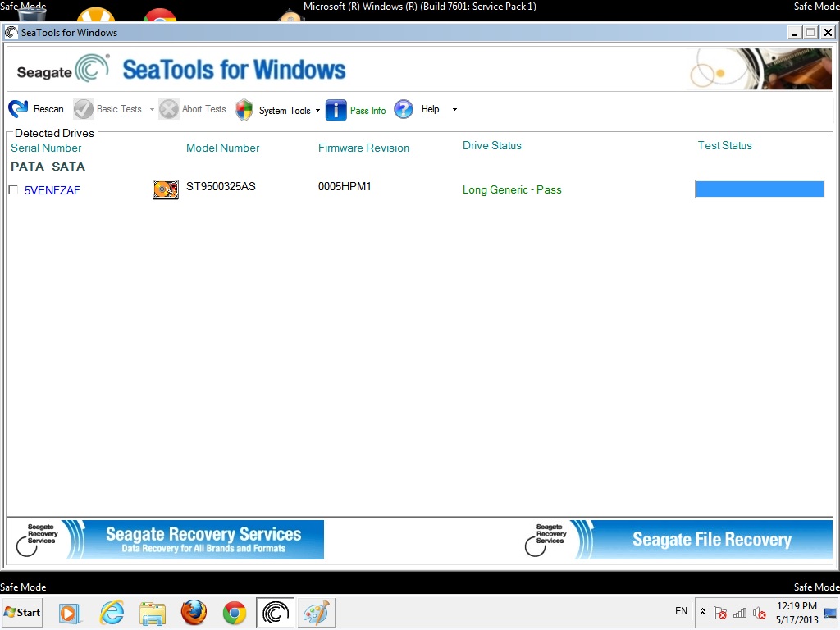Click the Pass Info blue icon
Viewport: 840px width, 630px height.
pyautogui.click(x=336, y=110)
